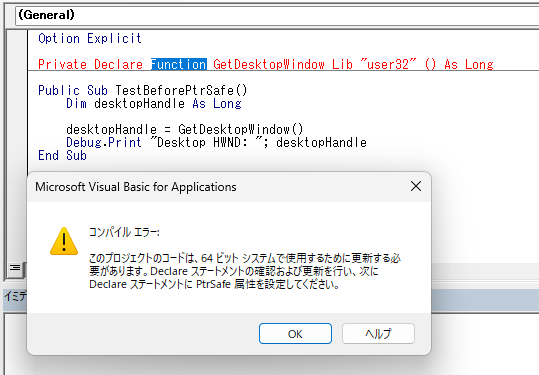Open ヘルプ for the compile error
This screenshot has width=539, height=375.
378,333
